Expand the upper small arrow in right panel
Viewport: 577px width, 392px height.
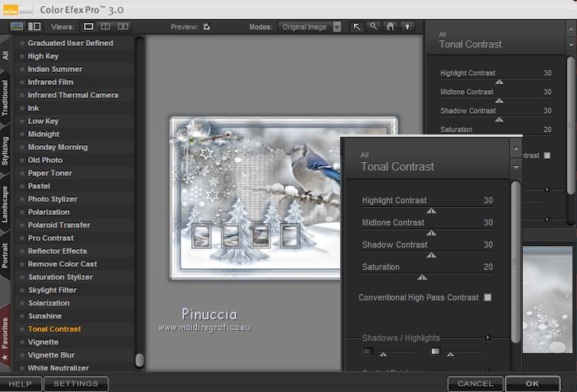point(547,190)
